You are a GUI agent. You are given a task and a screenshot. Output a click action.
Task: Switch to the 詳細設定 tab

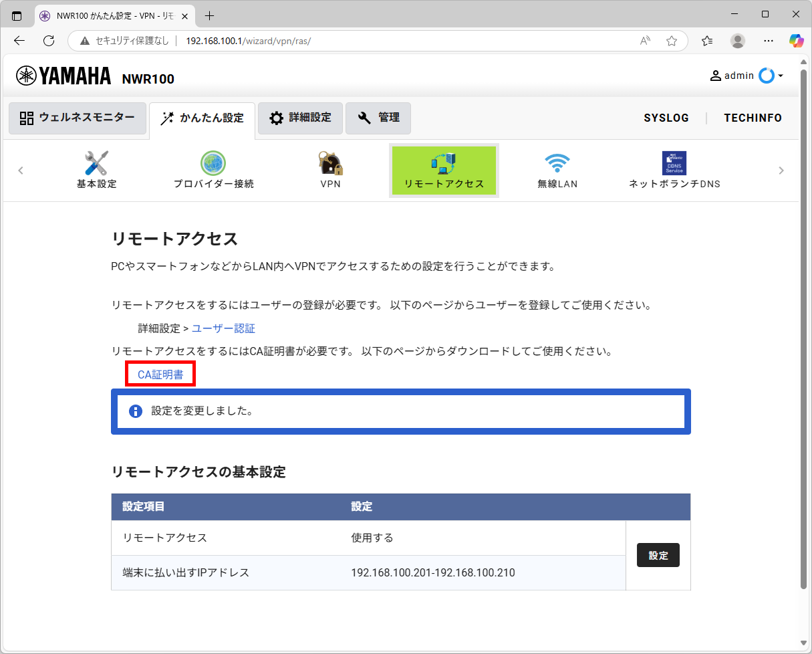point(300,118)
